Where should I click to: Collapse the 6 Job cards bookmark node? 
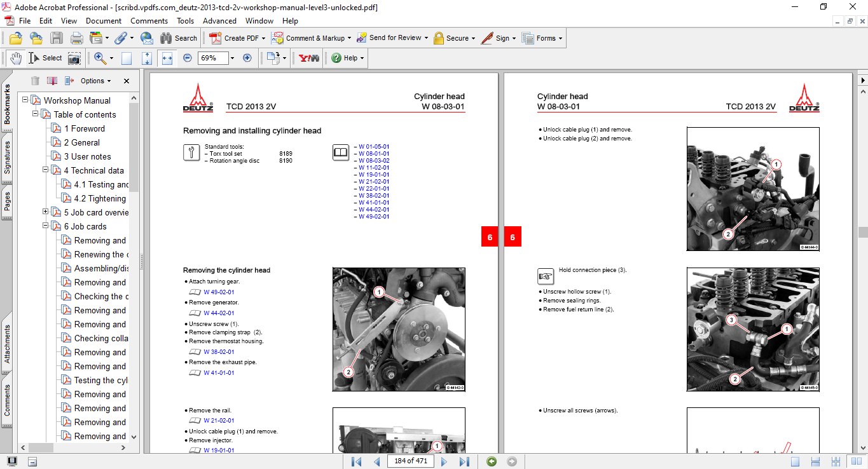tap(45, 226)
